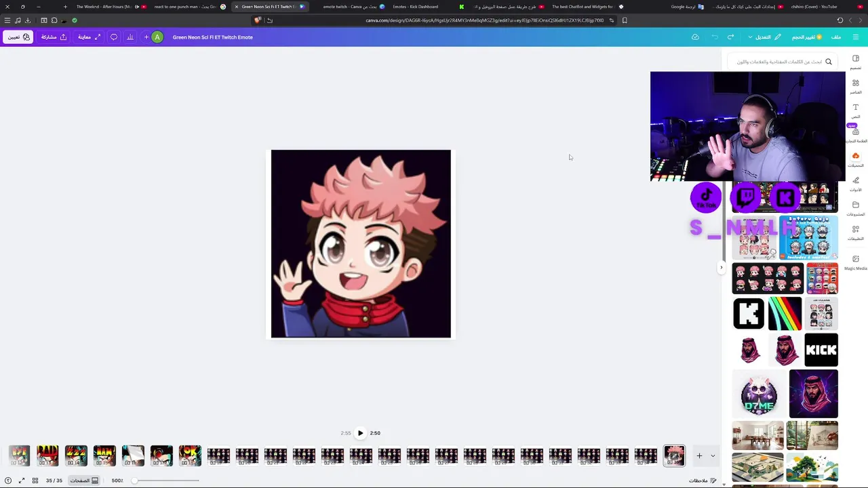Viewport: 868px width, 488px height.
Task: Select the last page thumbnail in strip
Action: [x=674, y=455]
